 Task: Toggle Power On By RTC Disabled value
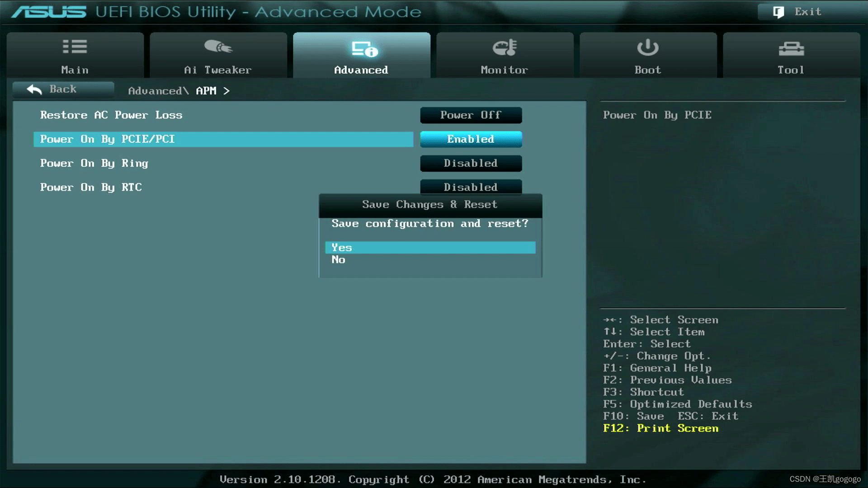pyautogui.click(x=471, y=187)
